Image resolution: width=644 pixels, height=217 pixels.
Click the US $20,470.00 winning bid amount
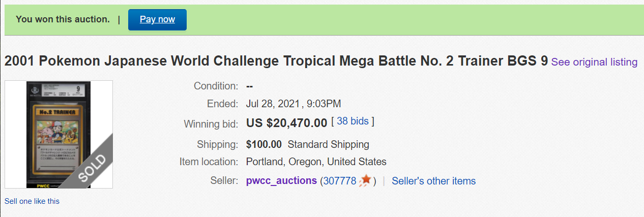[286, 122]
